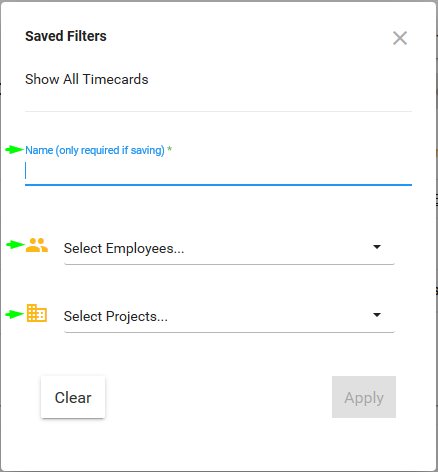
Task: Click the green arrow beside projects icon
Action: (14, 314)
